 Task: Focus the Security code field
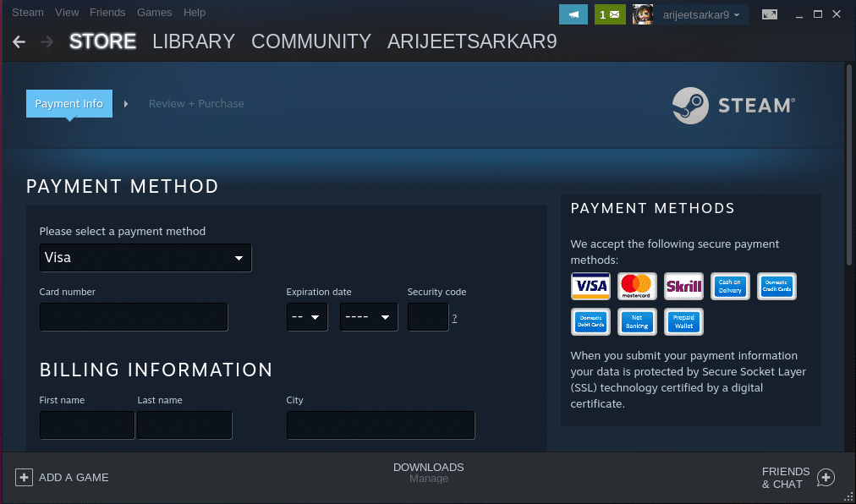(428, 317)
